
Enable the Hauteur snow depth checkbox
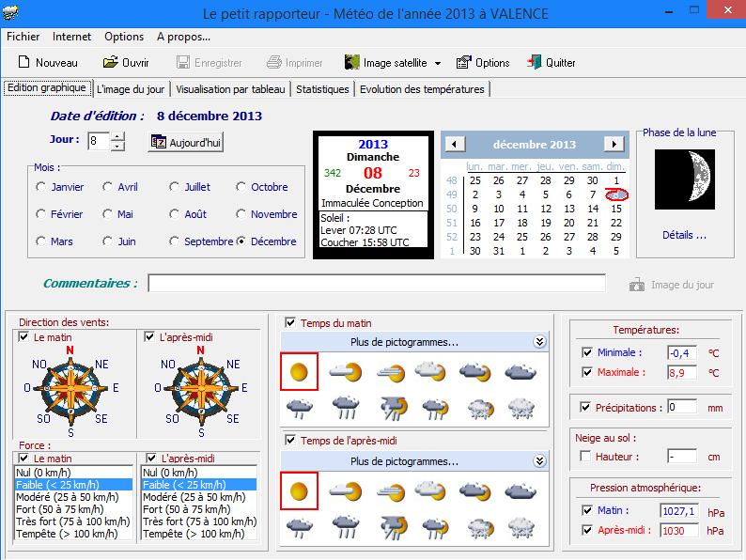(x=585, y=457)
